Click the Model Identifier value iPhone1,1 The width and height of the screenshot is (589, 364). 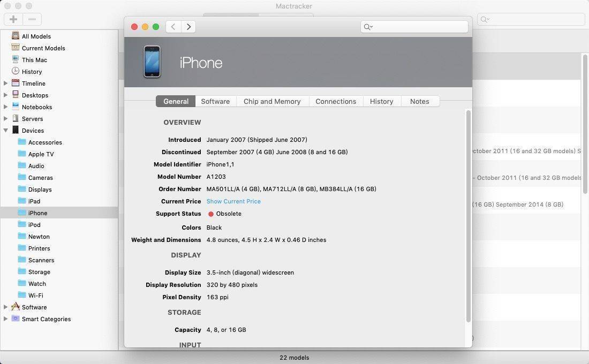click(220, 164)
